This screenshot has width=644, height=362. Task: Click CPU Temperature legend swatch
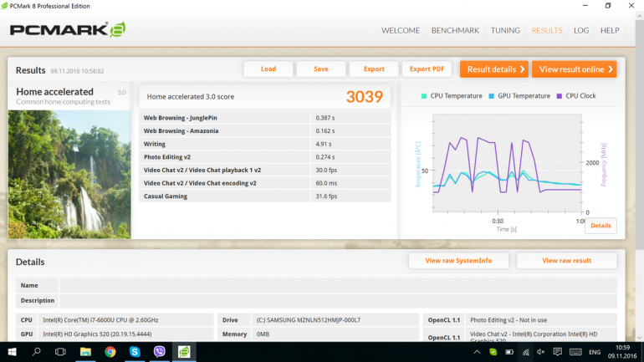coord(424,96)
